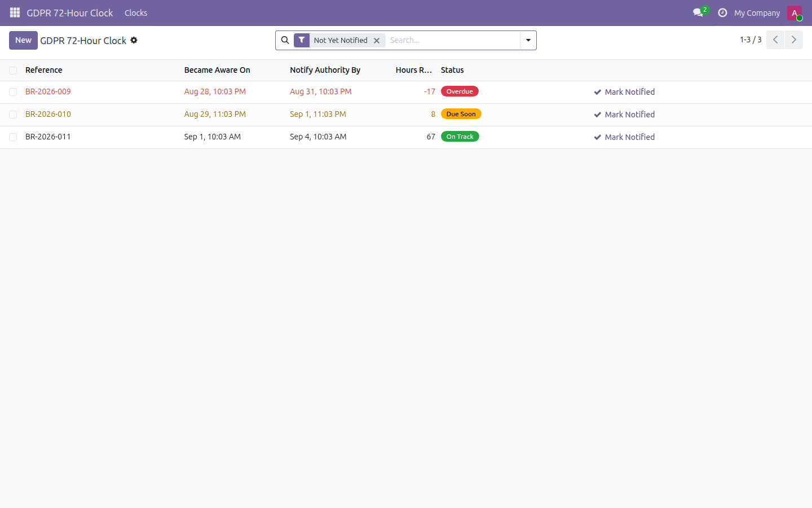This screenshot has width=812, height=508.
Task: Open the My Company switcher
Action: pos(757,12)
